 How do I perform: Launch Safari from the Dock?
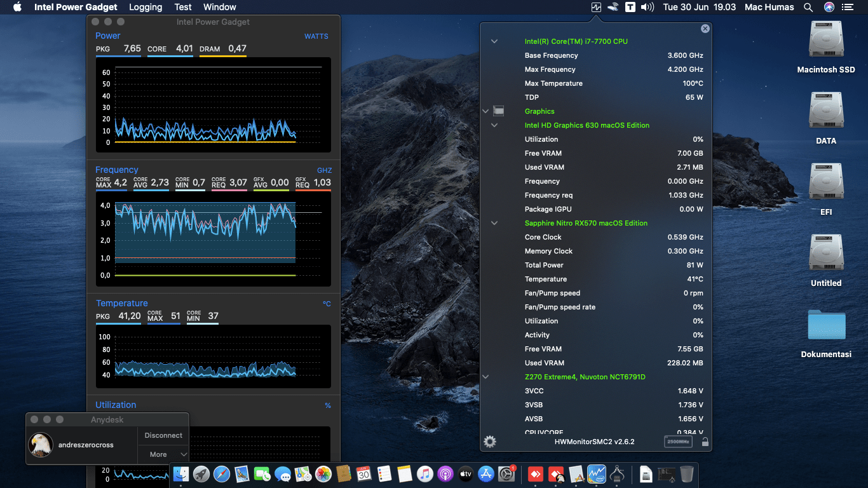point(222,473)
